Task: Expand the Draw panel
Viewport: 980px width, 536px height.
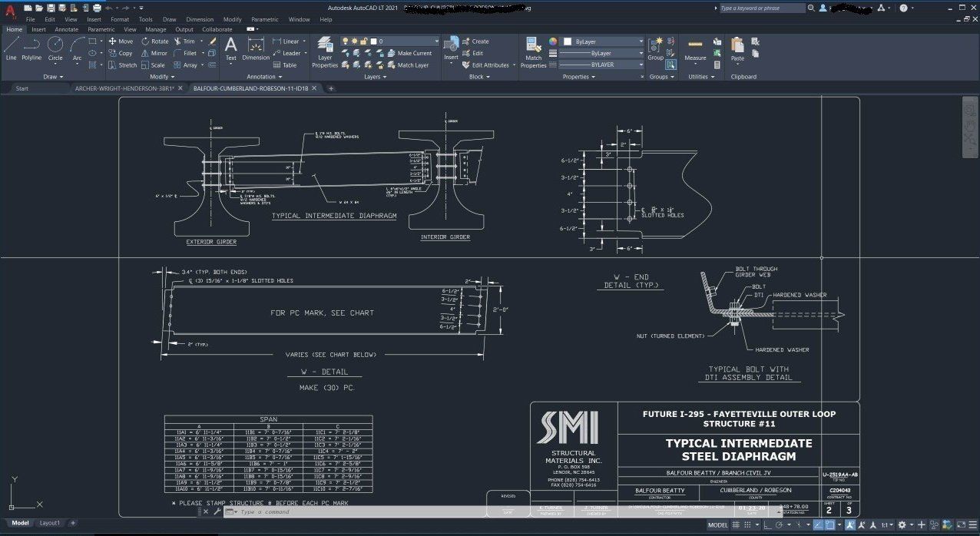Action: [54, 77]
